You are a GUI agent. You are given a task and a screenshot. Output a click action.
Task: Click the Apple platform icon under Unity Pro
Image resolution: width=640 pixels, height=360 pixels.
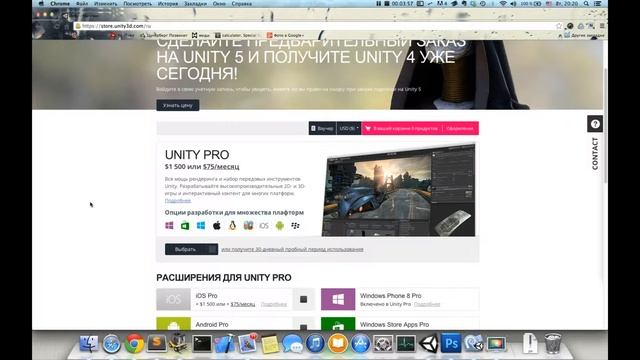tap(217, 226)
